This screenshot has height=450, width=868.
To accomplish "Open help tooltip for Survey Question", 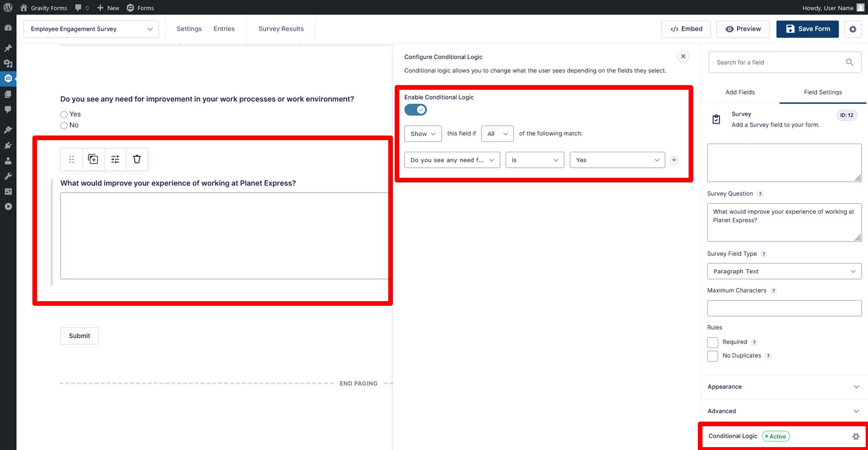I will pos(760,194).
